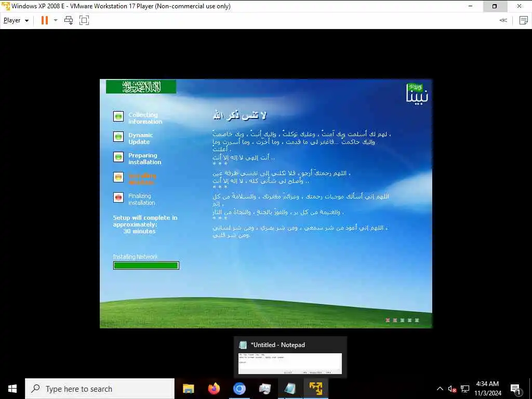Click the "Preparing installation" label
Image resolution: width=532 pixels, height=399 pixels.
click(x=144, y=158)
